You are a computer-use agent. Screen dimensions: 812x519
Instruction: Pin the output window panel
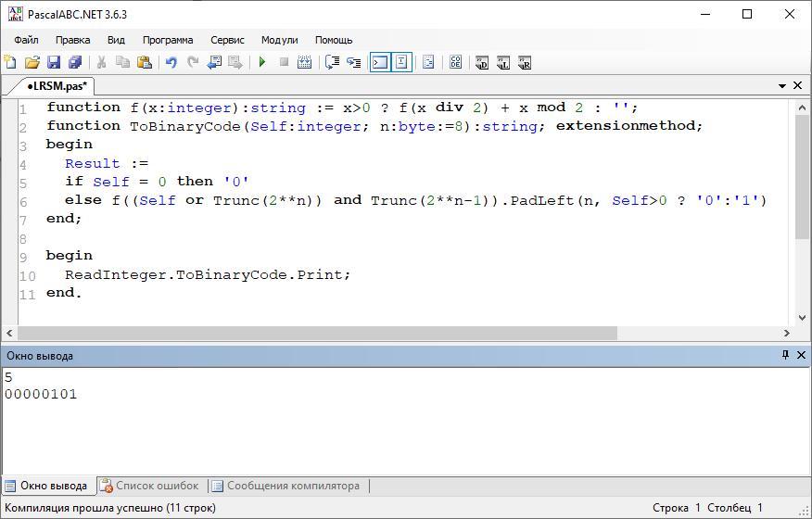pos(785,355)
